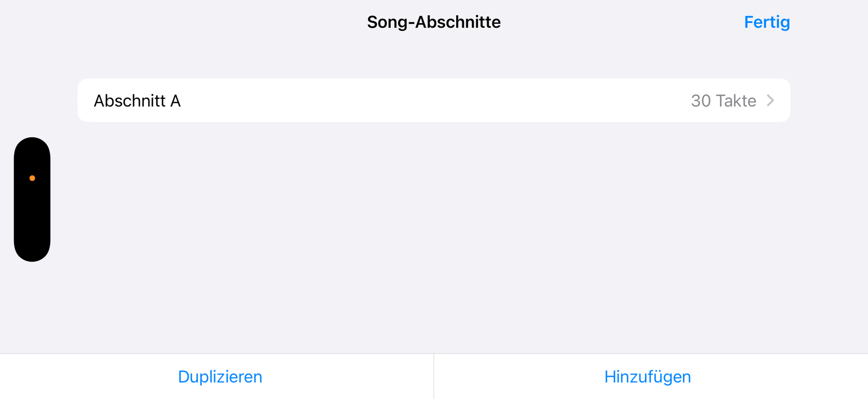Confirm by clicking blue Fertig link

pos(767,22)
